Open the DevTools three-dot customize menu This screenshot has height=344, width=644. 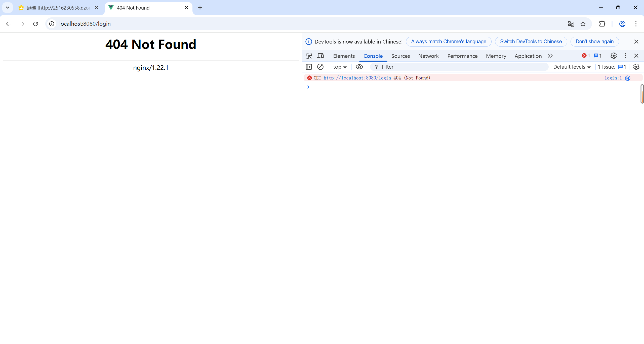[x=625, y=56]
